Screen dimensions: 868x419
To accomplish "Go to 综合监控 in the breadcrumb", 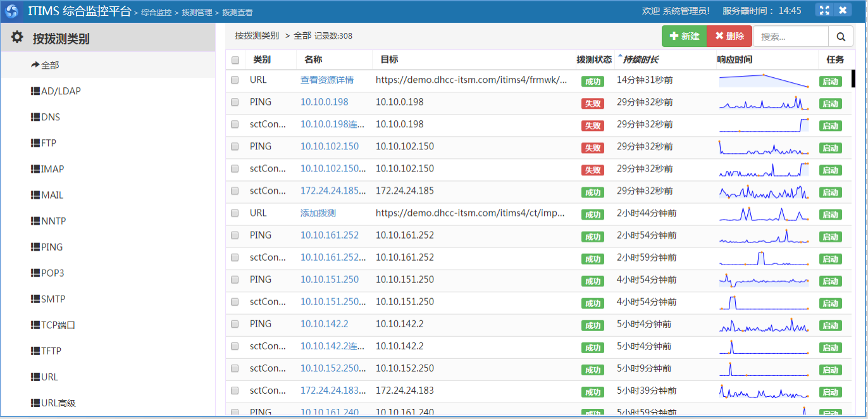I will point(156,12).
